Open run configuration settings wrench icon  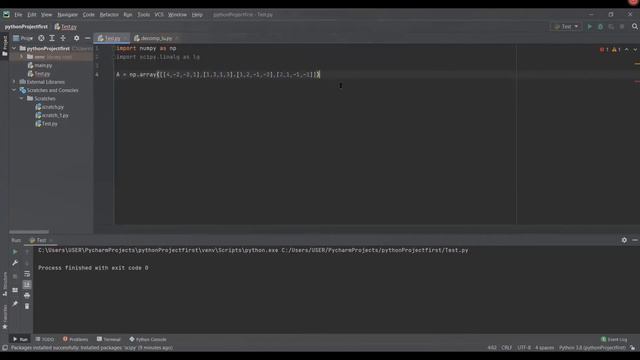pyautogui.click(x=15, y=263)
